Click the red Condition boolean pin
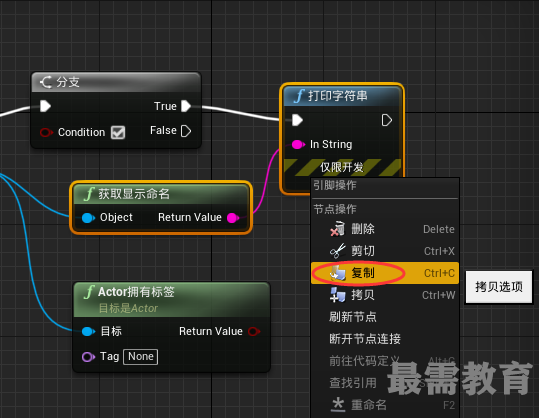 pos(46,132)
